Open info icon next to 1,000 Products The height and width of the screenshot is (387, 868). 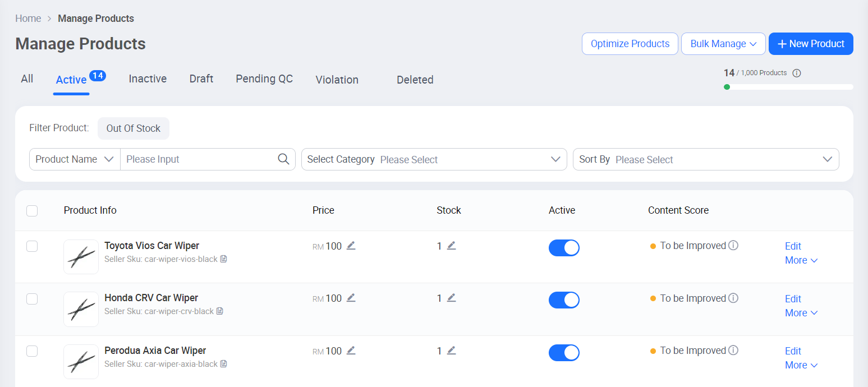pyautogui.click(x=797, y=73)
